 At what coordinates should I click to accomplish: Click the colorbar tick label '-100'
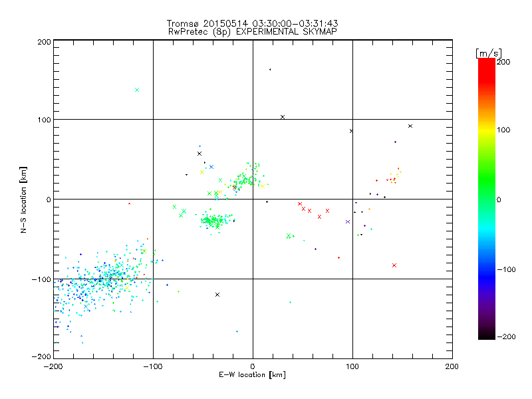click(506, 269)
